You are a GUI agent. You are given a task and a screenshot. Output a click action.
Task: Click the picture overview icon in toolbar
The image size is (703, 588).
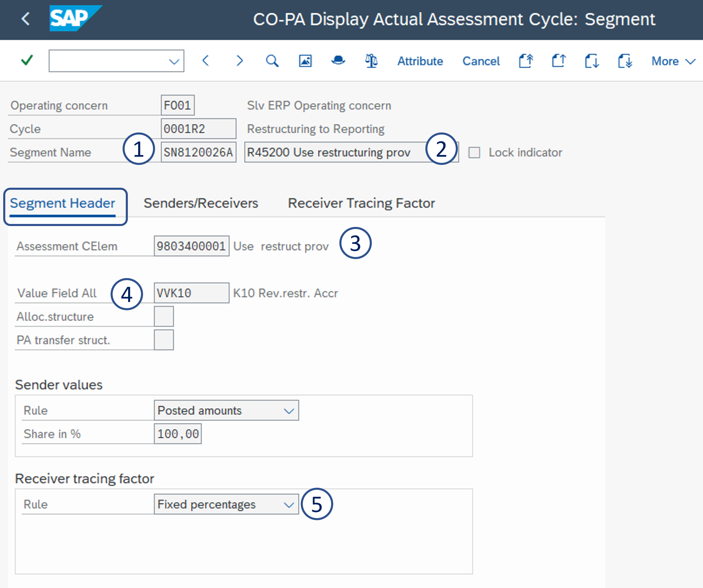305,61
